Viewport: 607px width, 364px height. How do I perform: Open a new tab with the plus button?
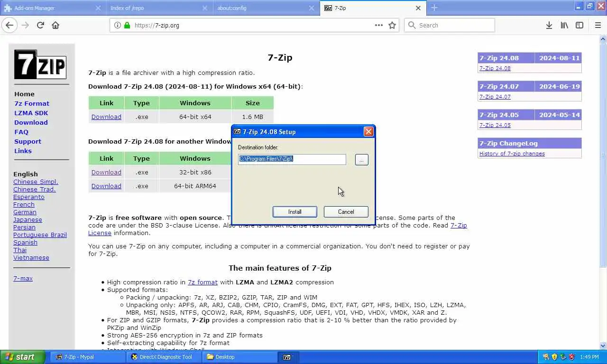click(x=434, y=8)
